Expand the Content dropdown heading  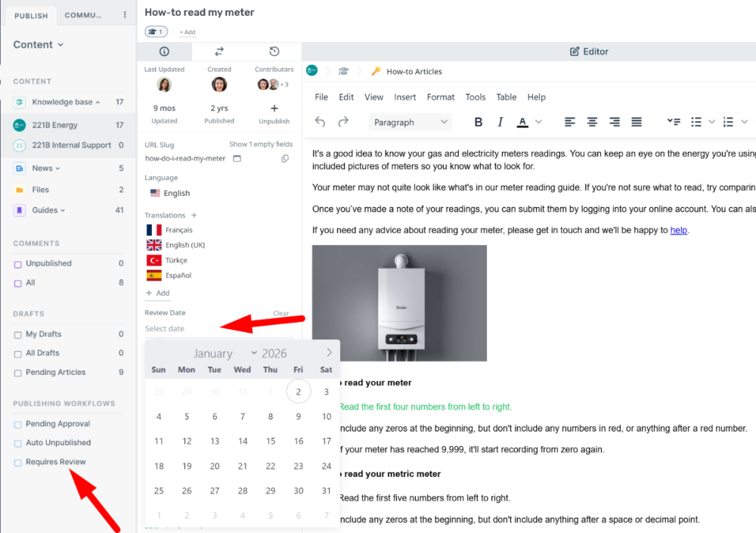38,45
